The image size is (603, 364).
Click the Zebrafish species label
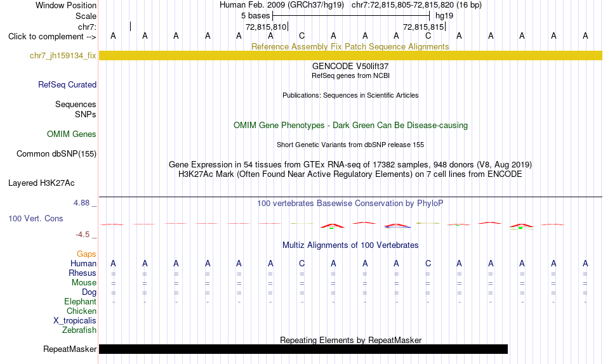click(79, 330)
